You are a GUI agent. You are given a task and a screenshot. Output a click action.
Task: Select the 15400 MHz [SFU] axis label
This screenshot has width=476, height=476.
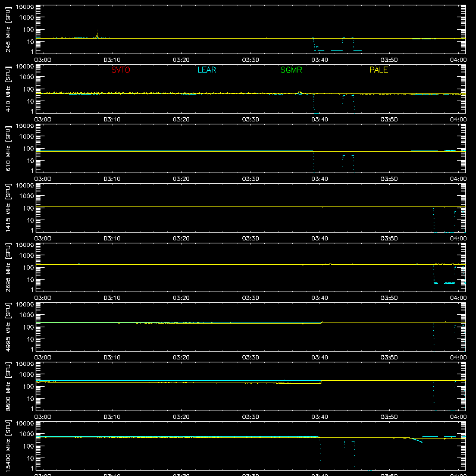pos(8,446)
